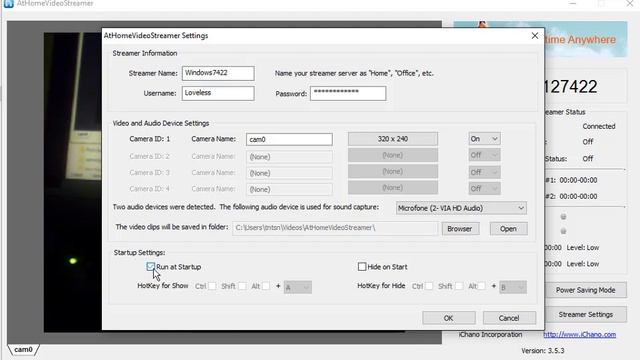Open the Camera ID 4 Off dropdown
This screenshot has height=360, width=640.
pyautogui.click(x=484, y=189)
